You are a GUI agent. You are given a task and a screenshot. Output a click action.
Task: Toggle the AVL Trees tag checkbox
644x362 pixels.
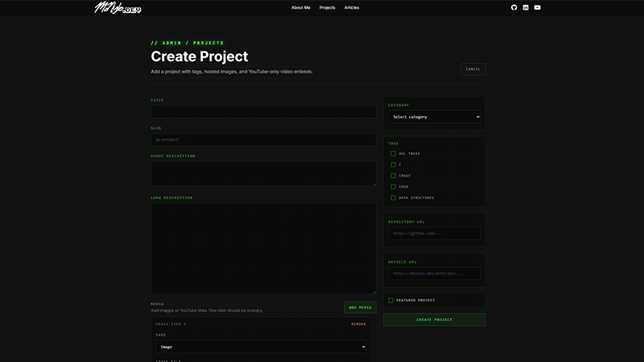[393, 154]
